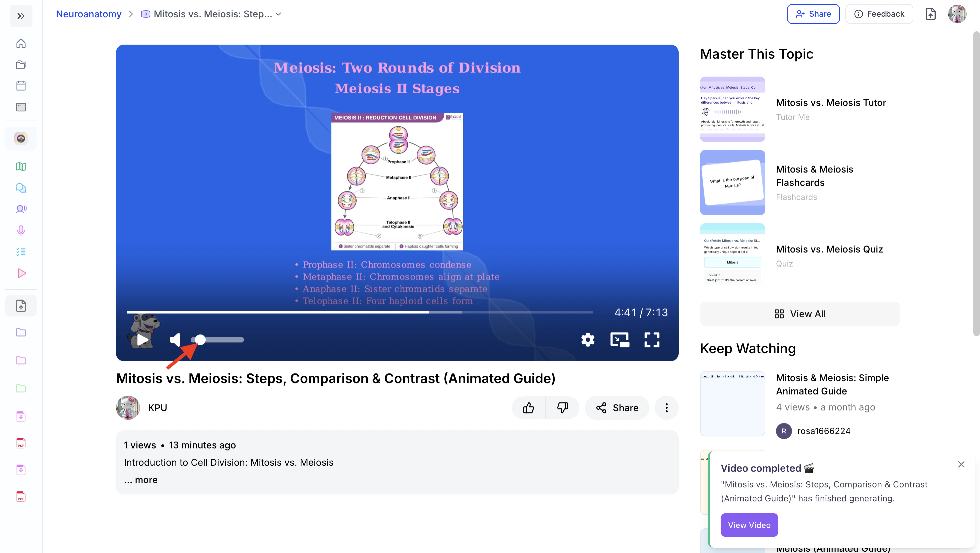980x553 pixels.
Task: Click the '13 minutes ago' timestamp text
Action: (x=202, y=445)
